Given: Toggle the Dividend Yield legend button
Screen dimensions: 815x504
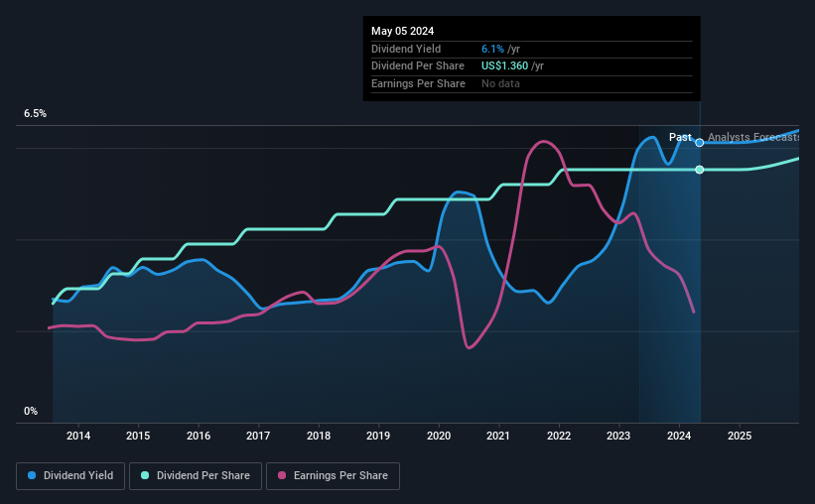Looking at the screenshot, I should [x=70, y=476].
